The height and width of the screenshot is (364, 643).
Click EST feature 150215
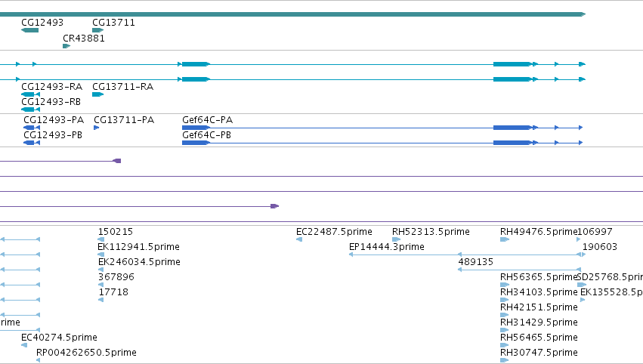(x=101, y=239)
